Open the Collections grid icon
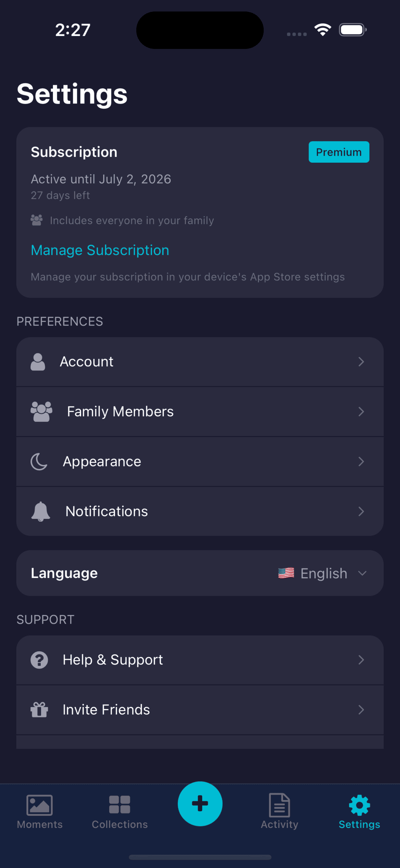This screenshot has height=868, width=400. click(x=120, y=805)
